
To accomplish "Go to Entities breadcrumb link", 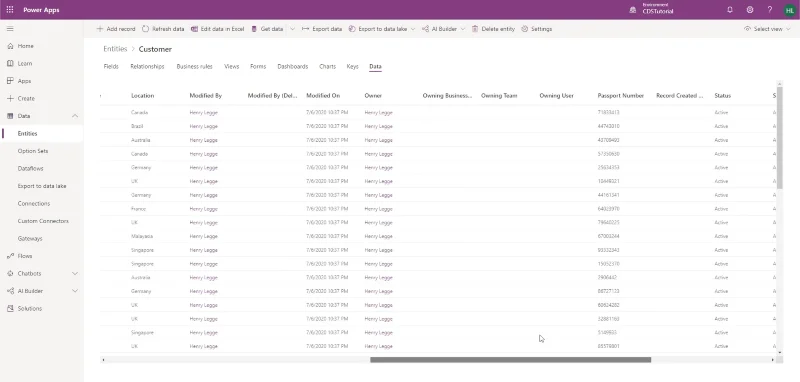I will click(x=115, y=49).
